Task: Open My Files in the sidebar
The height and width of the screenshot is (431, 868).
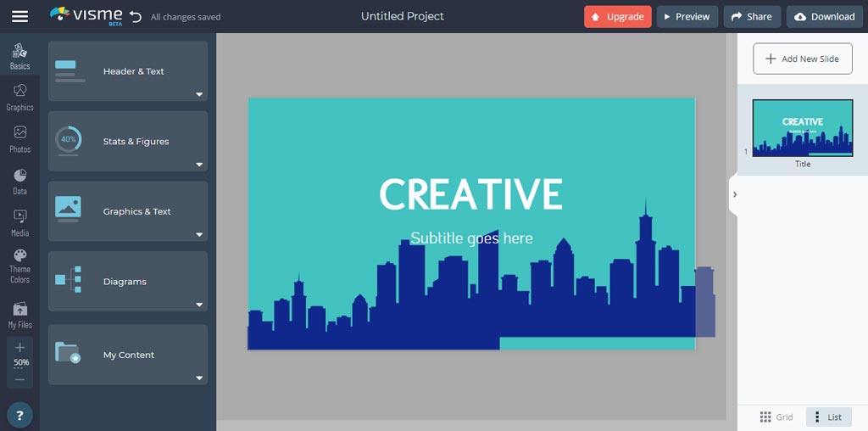Action: 19,314
